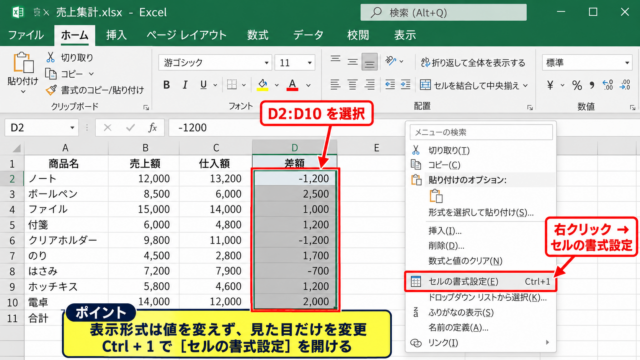Open the font size dropdown showing 11
Screen dimensions: 640x360
coord(295,62)
